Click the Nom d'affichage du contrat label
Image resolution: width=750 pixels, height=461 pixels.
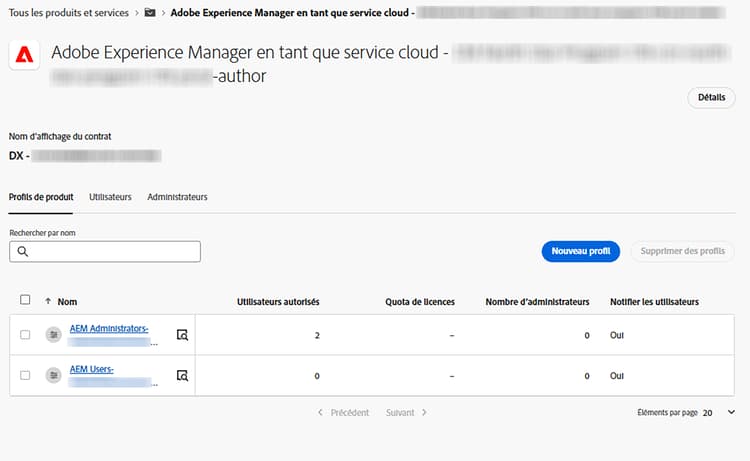(60, 136)
